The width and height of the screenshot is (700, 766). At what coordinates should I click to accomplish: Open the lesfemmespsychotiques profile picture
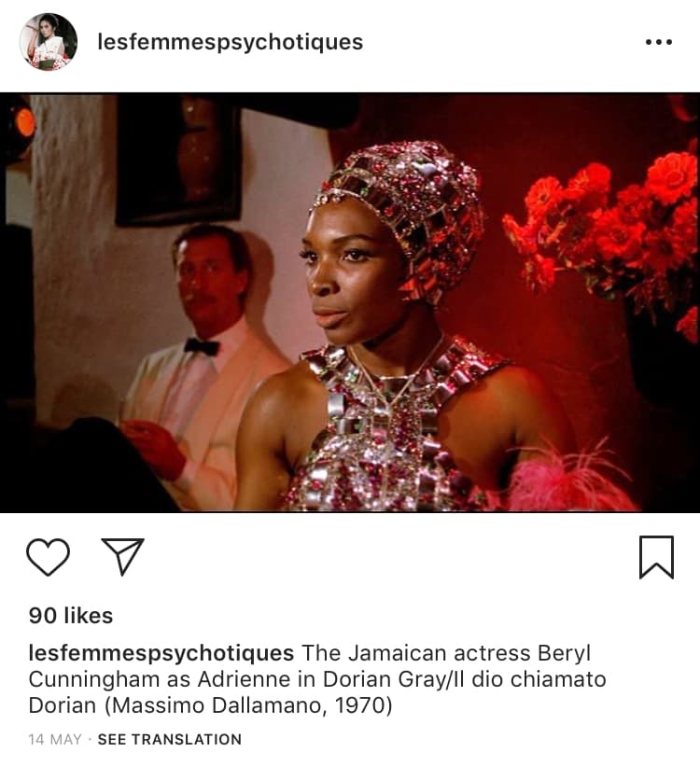click(x=49, y=42)
